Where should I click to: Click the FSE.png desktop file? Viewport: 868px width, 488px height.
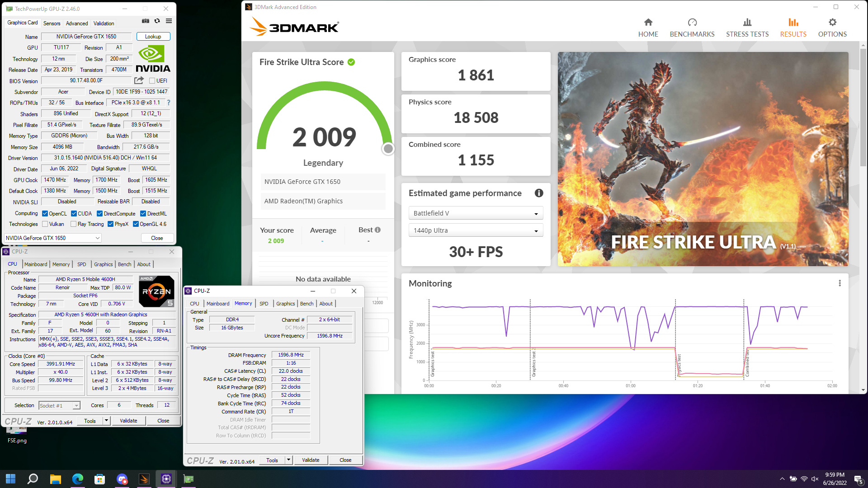click(17, 435)
